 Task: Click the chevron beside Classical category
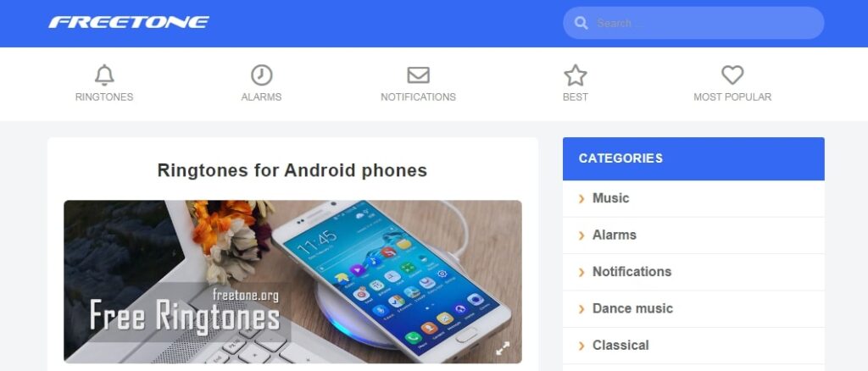581,346
